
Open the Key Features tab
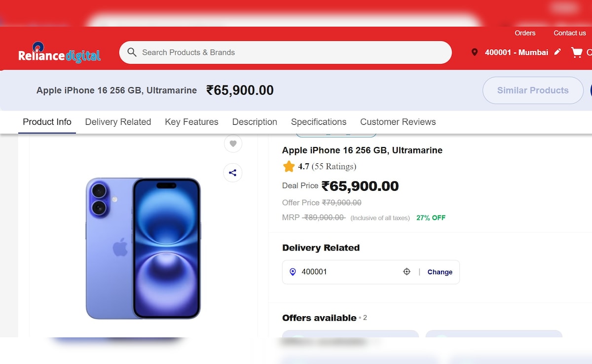[191, 122]
